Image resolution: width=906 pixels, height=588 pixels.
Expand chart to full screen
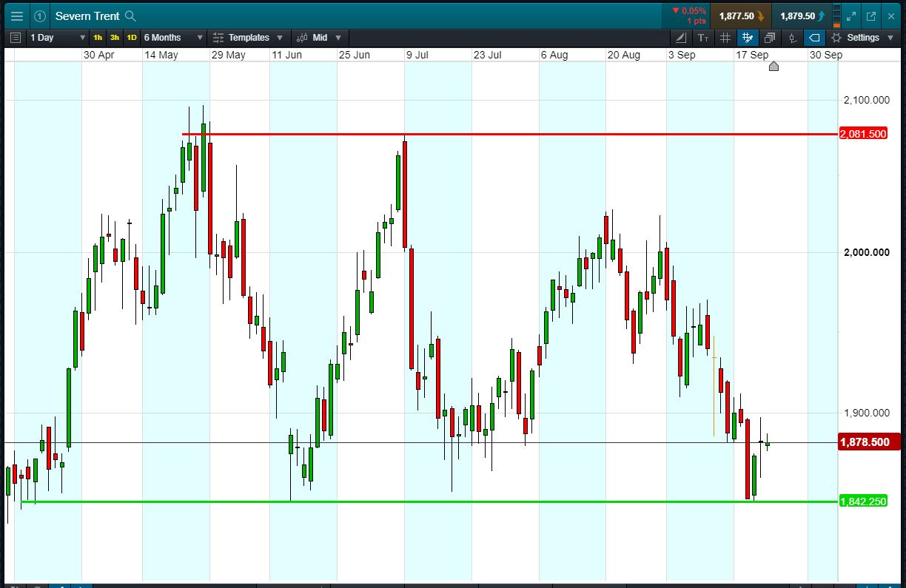click(x=852, y=16)
